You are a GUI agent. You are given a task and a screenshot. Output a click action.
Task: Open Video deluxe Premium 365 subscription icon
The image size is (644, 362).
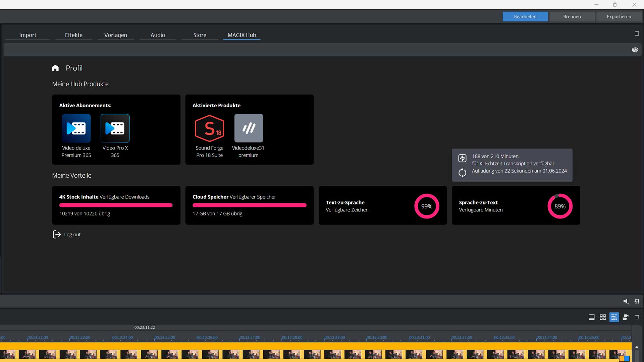[76, 128]
